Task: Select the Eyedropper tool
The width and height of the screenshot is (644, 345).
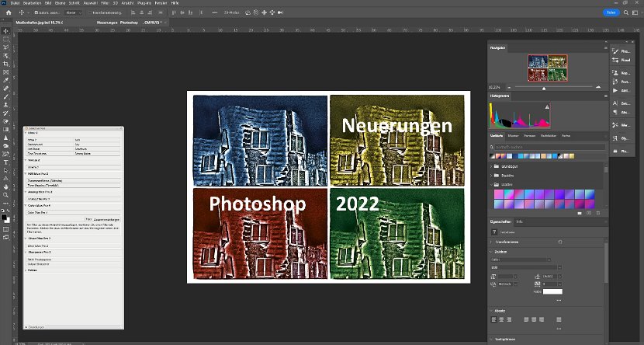Action: coord(5,81)
